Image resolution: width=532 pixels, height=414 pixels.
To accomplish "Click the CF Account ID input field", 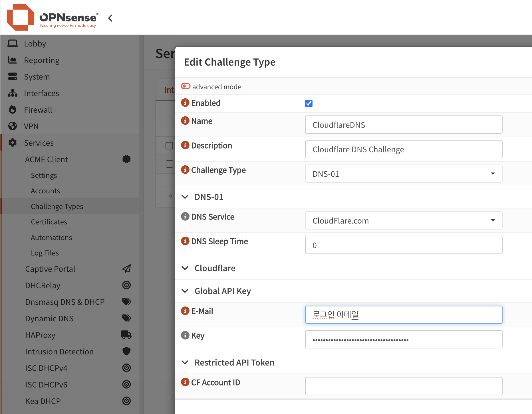I will click(x=403, y=386).
